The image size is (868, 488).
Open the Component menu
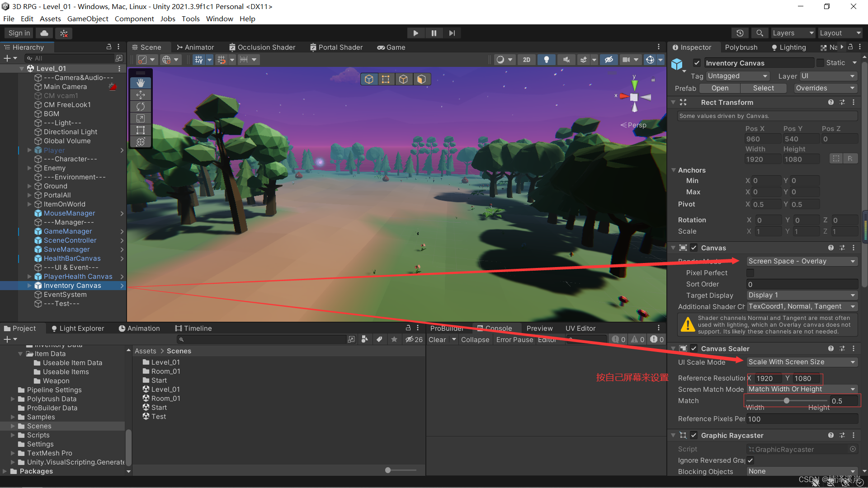click(134, 19)
